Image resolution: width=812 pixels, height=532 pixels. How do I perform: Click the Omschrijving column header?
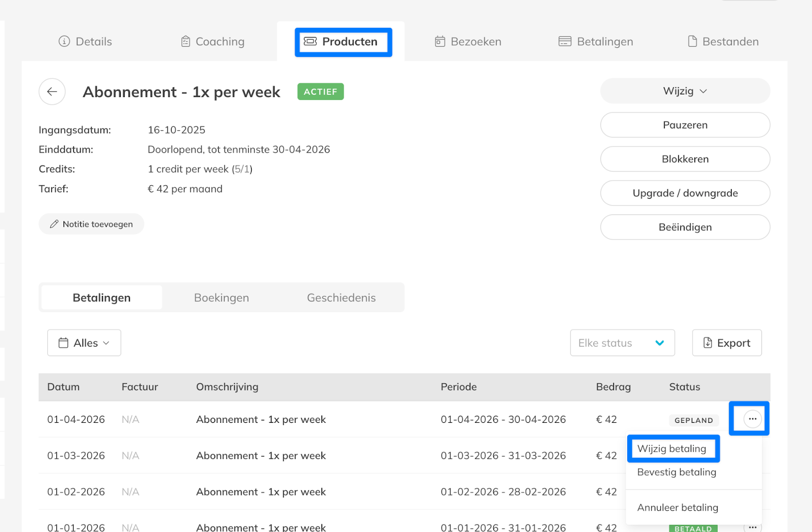[227, 387]
